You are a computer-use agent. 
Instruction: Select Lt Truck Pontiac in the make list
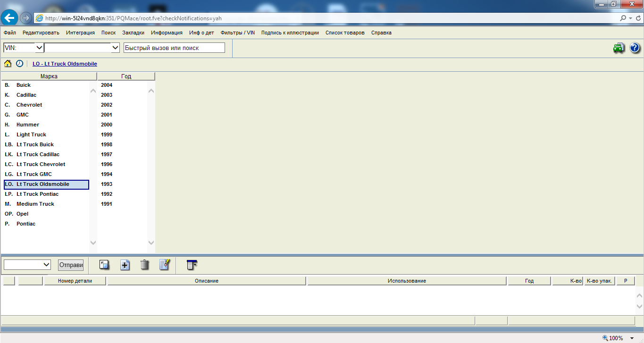pyautogui.click(x=37, y=194)
